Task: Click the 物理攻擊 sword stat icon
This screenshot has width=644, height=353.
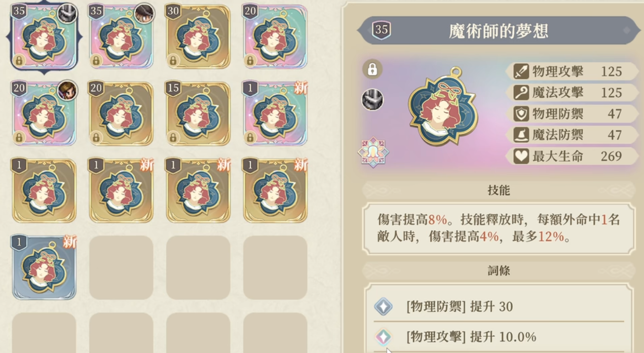Action: [521, 71]
